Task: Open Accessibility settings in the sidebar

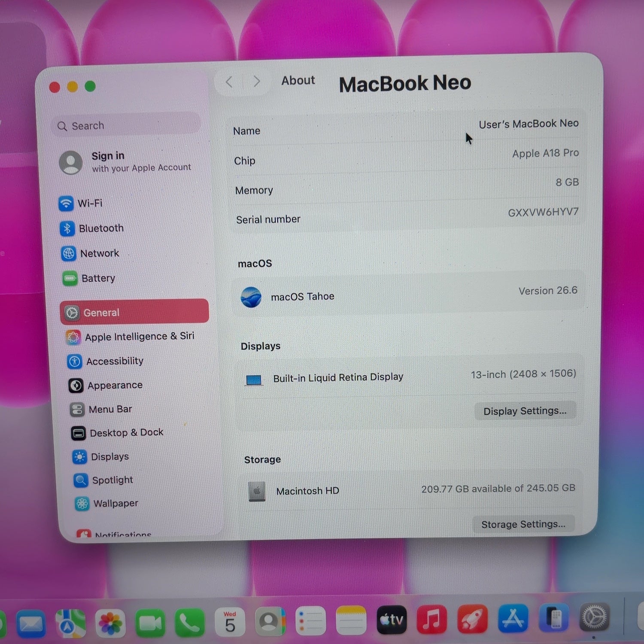Action: (105, 361)
